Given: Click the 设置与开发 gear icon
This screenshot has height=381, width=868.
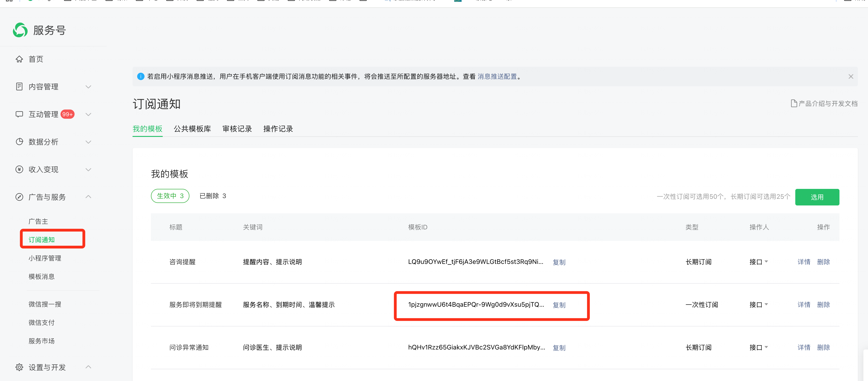Looking at the screenshot, I should [x=19, y=367].
